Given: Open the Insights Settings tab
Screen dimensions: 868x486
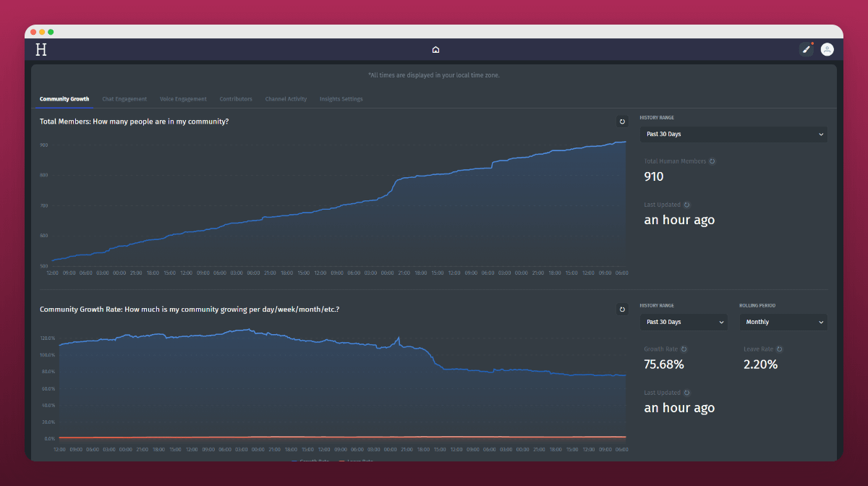Looking at the screenshot, I should pos(341,99).
